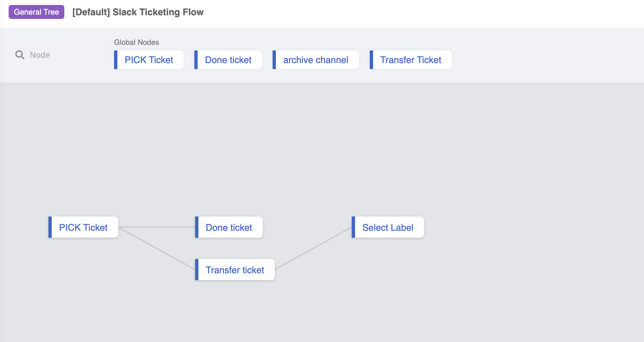
Task: Select Done ticket in Global Nodes
Action: (228, 60)
